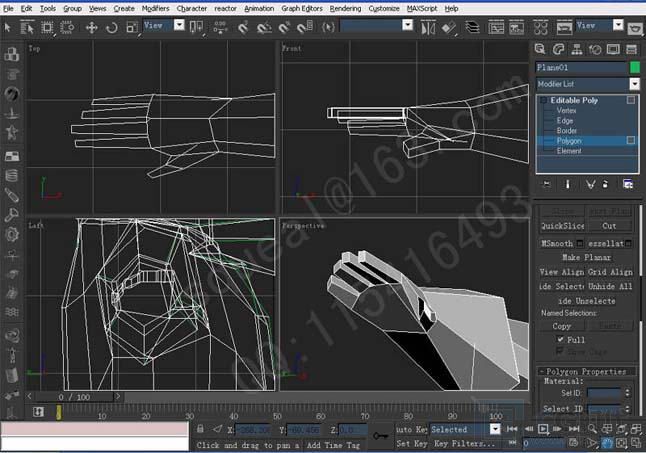Image resolution: width=646 pixels, height=453 pixels.
Task: Click the Align tool icon
Action: (449, 28)
